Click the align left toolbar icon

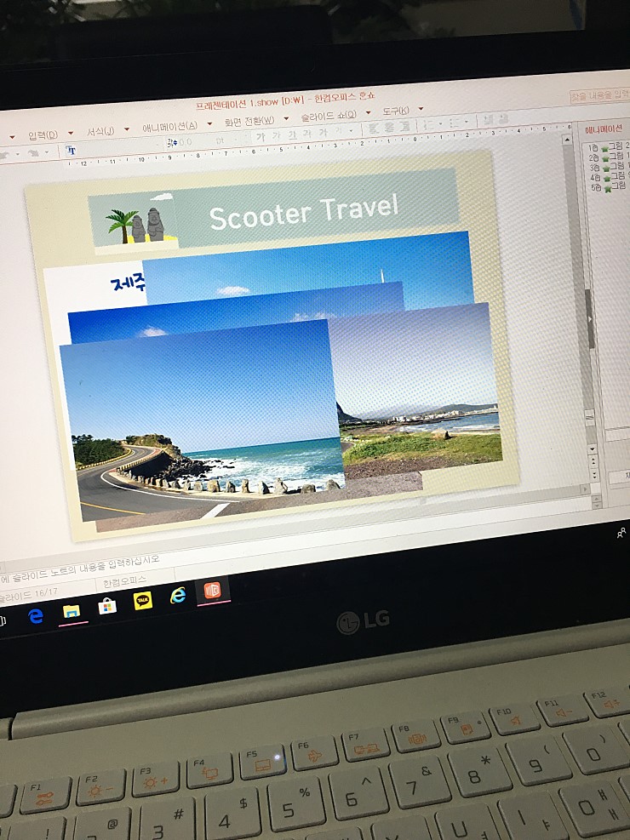374,128
